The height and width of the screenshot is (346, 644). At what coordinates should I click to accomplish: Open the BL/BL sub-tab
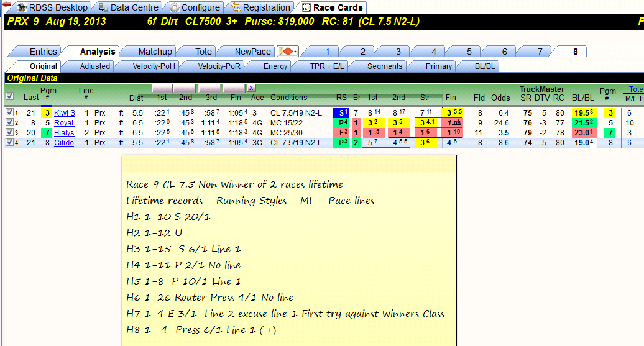click(485, 66)
